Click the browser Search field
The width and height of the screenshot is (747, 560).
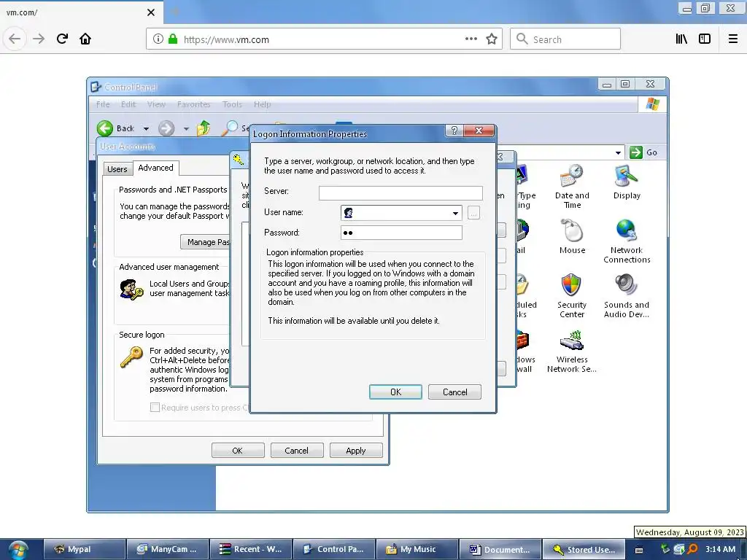click(565, 39)
